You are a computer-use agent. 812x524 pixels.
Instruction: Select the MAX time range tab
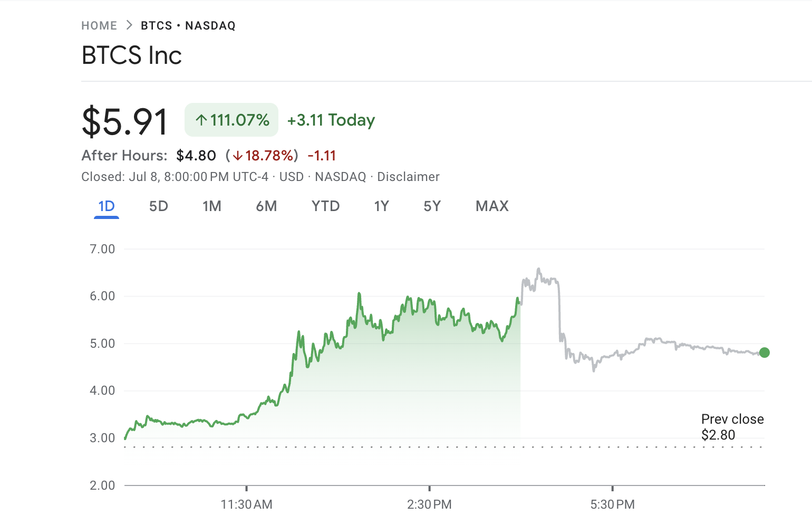point(491,206)
